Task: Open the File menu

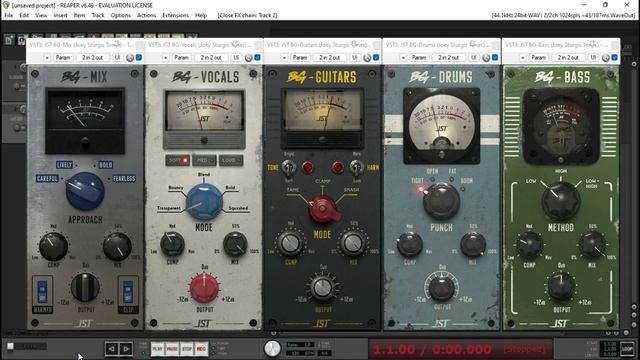Action: click(x=8, y=15)
